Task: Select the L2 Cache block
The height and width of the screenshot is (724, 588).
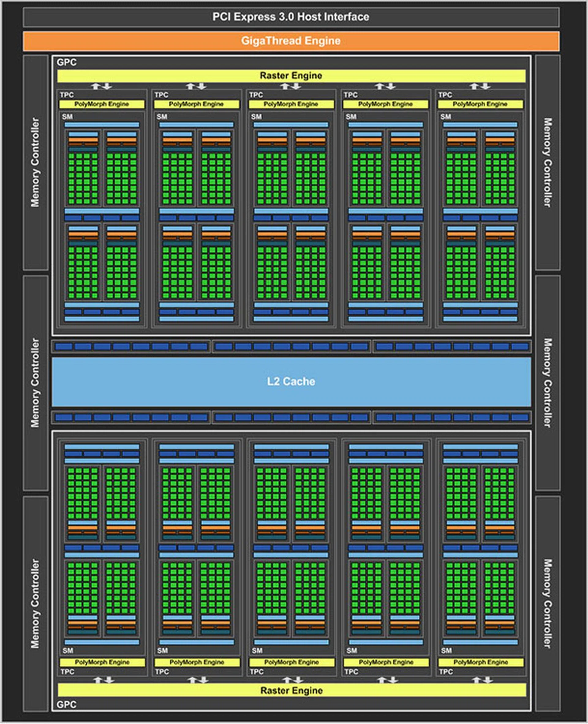Action: click(x=291, y=381)
